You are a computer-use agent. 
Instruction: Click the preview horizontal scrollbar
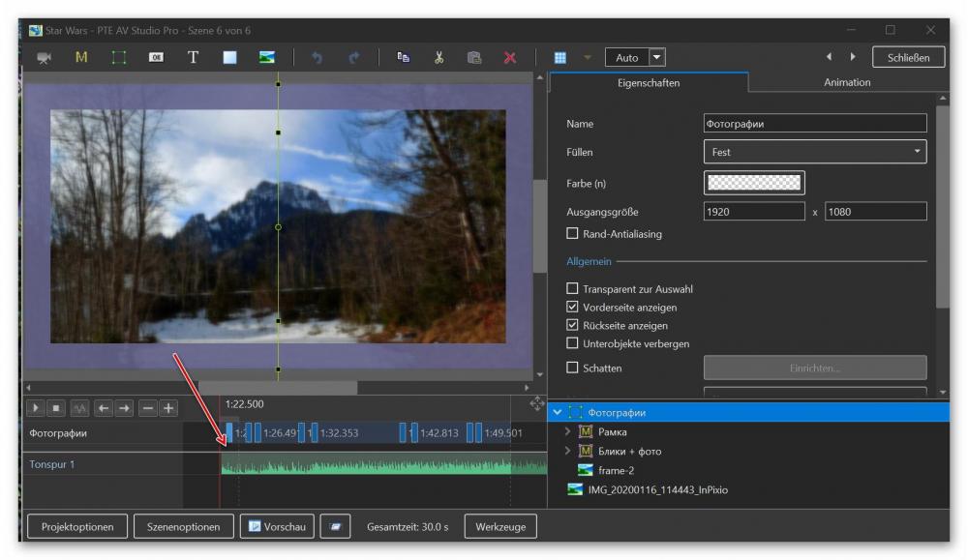coord(277,388)
